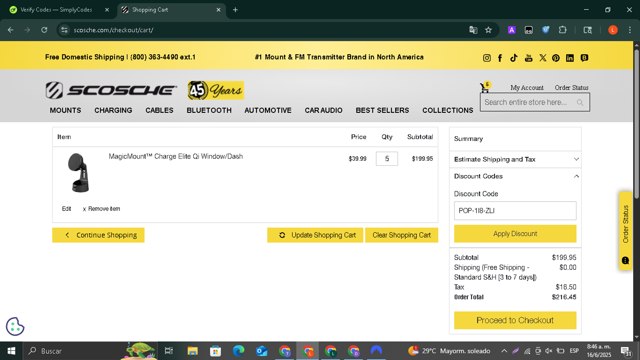
Task: Open Windows Start menu
Action: pos(11,351)
